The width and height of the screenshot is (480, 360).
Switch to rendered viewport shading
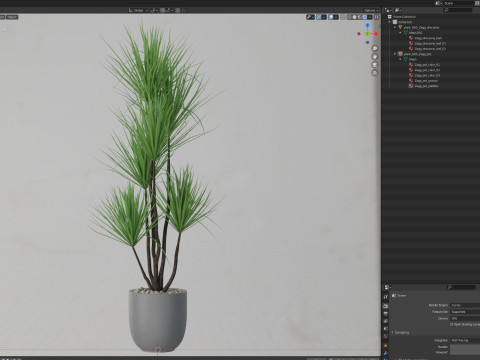click(365, 17)
